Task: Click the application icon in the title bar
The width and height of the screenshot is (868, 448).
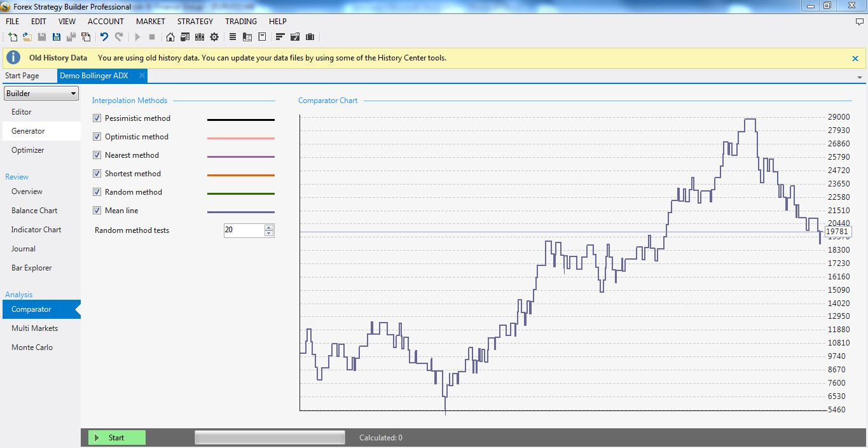Action: pyautogui.click(x=5, y=6)
